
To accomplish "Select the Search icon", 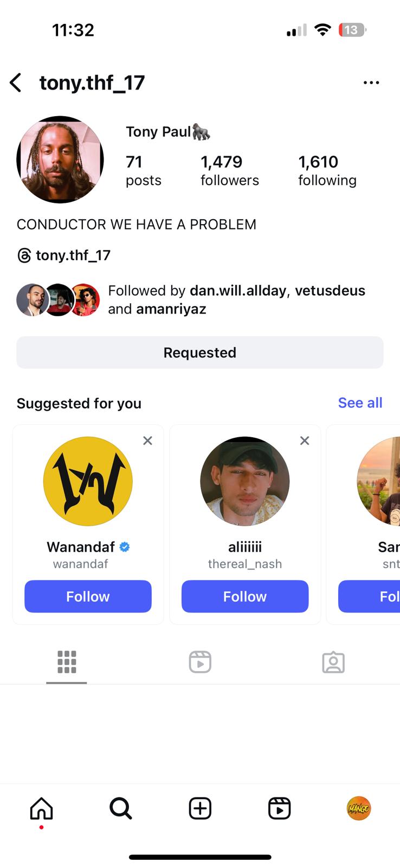I will 120,808.
